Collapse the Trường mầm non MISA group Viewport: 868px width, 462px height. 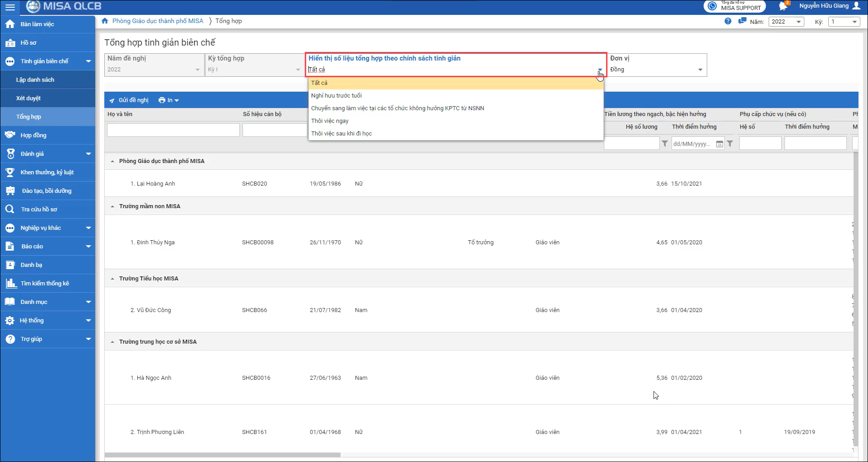(x=112, y=206)
